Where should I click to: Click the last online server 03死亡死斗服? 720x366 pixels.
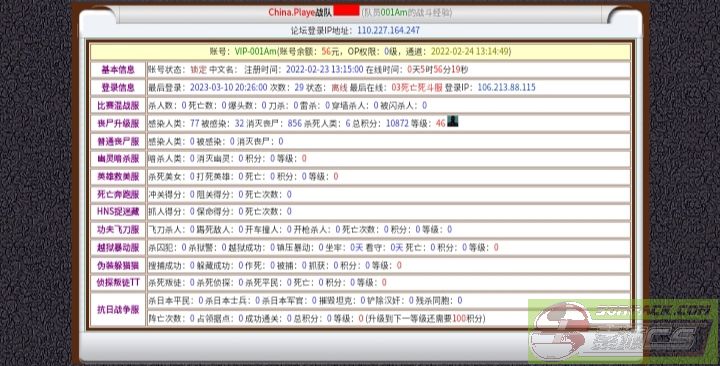(x=416, y=87)
